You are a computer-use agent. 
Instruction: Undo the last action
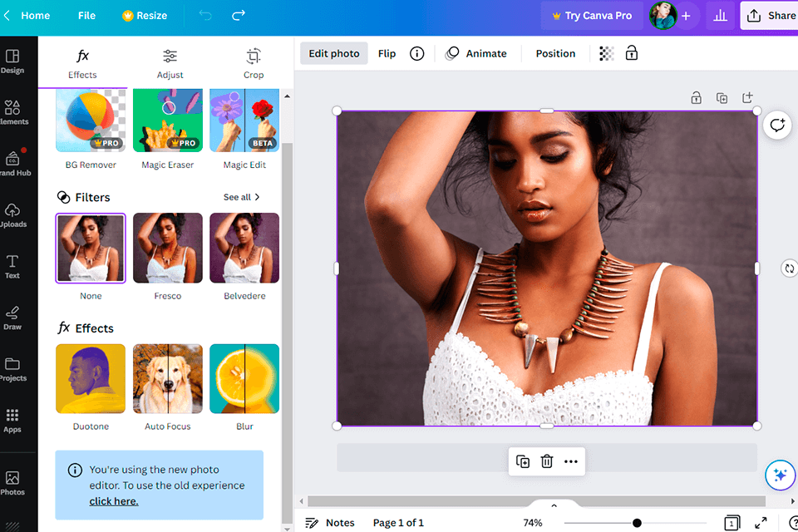[205, 15]
